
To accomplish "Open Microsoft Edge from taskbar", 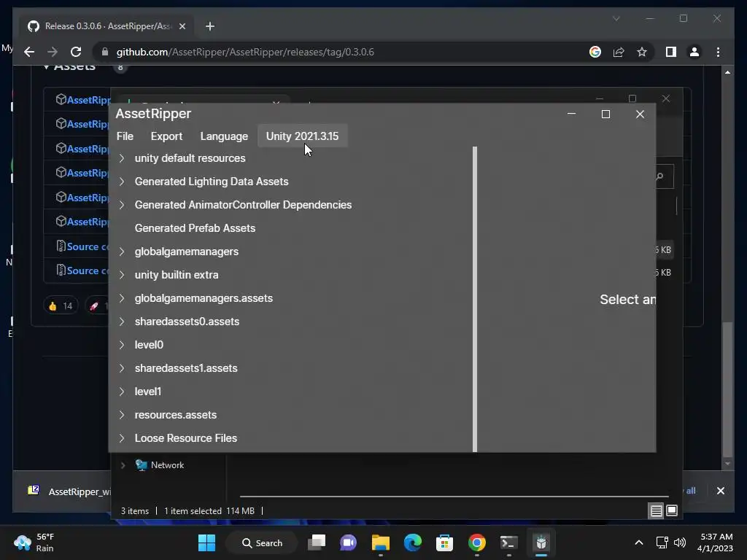I will click(413, 542).
